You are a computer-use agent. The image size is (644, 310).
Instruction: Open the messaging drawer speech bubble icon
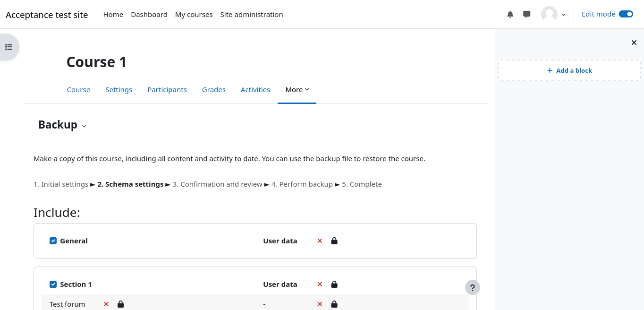pos(527,14)
